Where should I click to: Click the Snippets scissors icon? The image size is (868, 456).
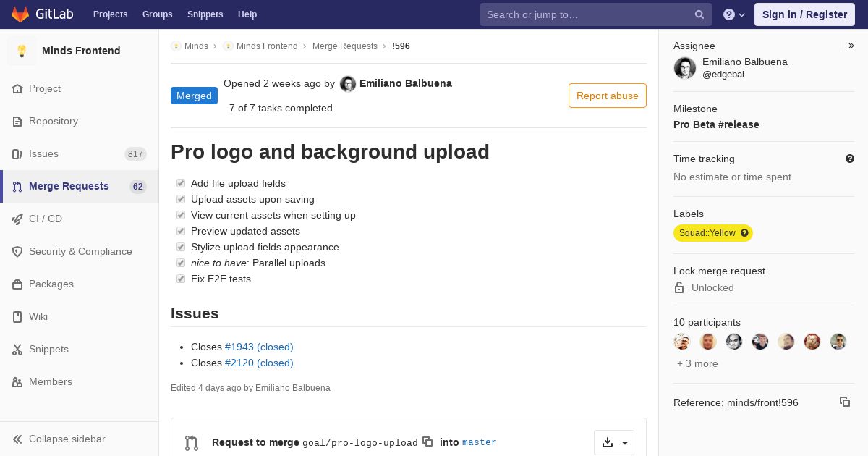click(x=17, y=350)
